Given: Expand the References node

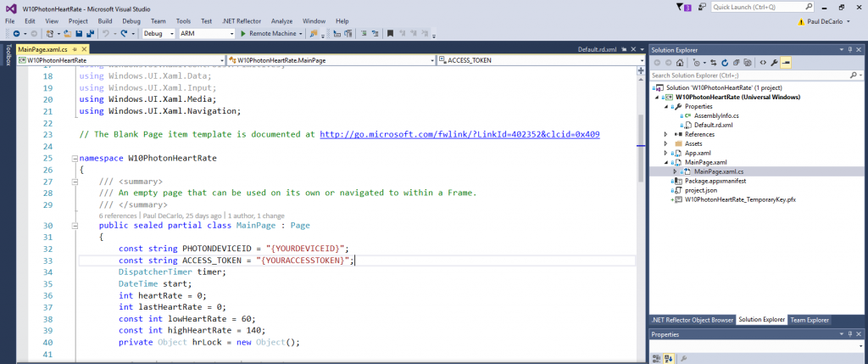Looking at the screenshot, I should (x=666, y=135).
